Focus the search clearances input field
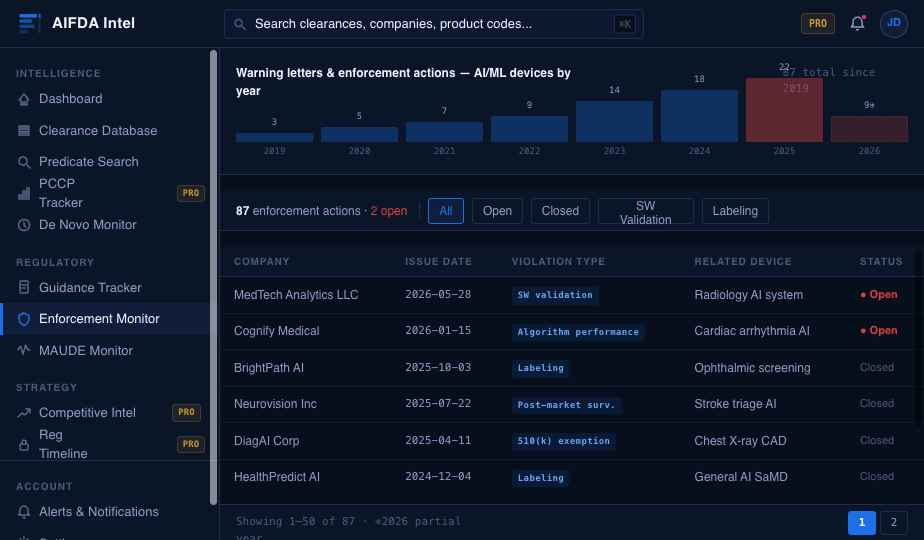 (x=433, y=24)
